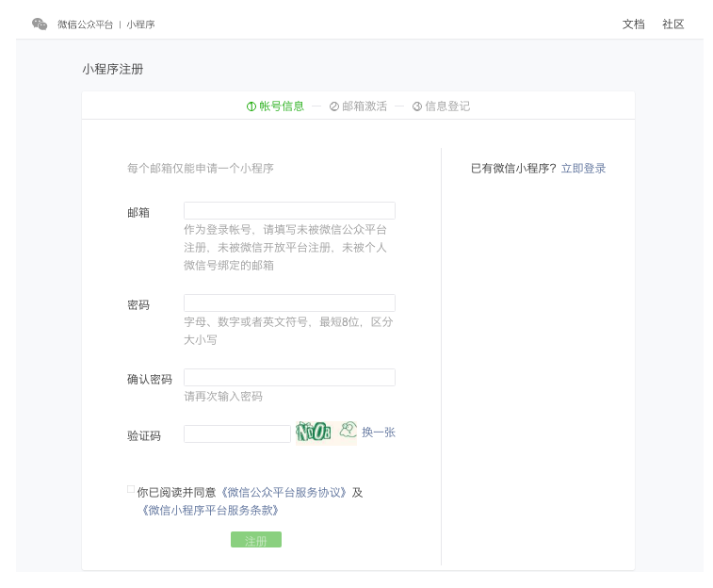713x588 pixels.
Task: Open 微信公众平台 header link
Action: pos(85,24)
